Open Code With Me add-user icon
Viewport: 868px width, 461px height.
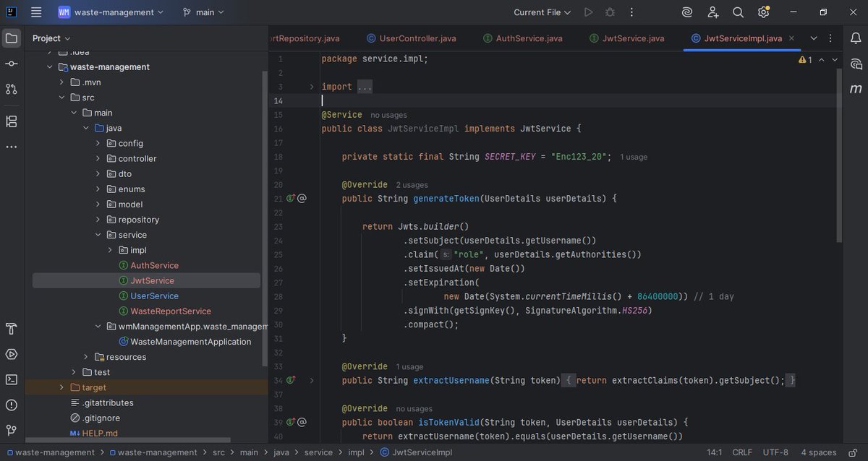(x=713, y=12)
